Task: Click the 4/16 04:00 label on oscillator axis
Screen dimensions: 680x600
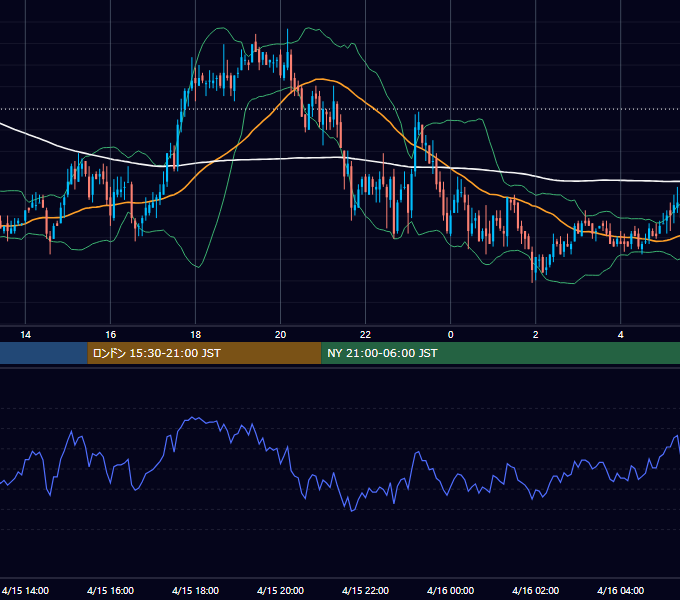Action: 620,590
